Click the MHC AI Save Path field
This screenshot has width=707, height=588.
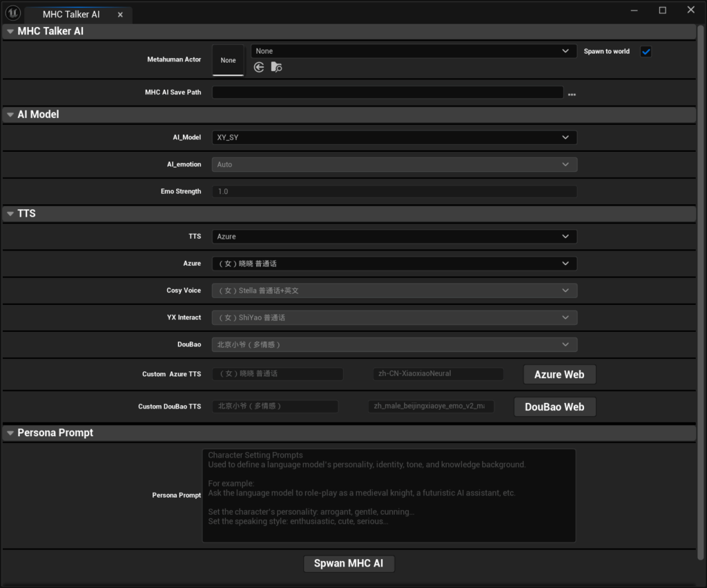point(387,92)
